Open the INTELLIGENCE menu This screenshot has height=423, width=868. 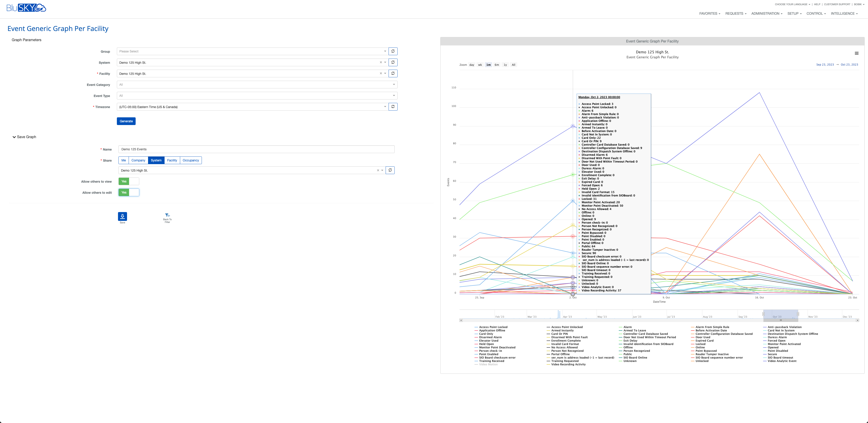[844, 14]
